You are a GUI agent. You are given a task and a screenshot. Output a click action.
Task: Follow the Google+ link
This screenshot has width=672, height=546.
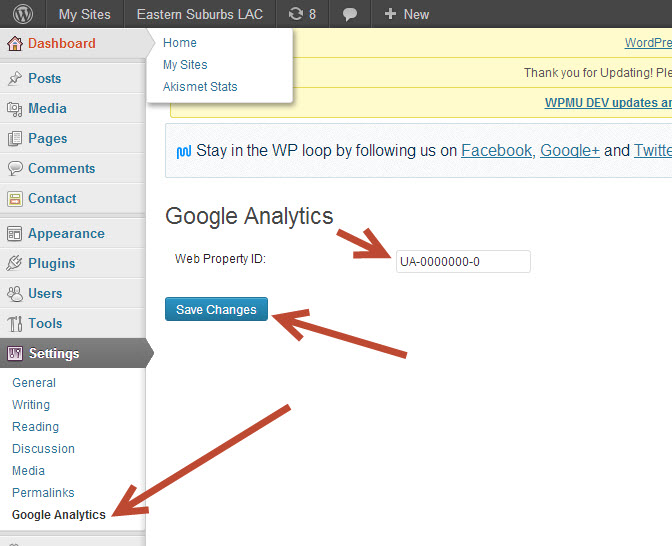[570, 151]
